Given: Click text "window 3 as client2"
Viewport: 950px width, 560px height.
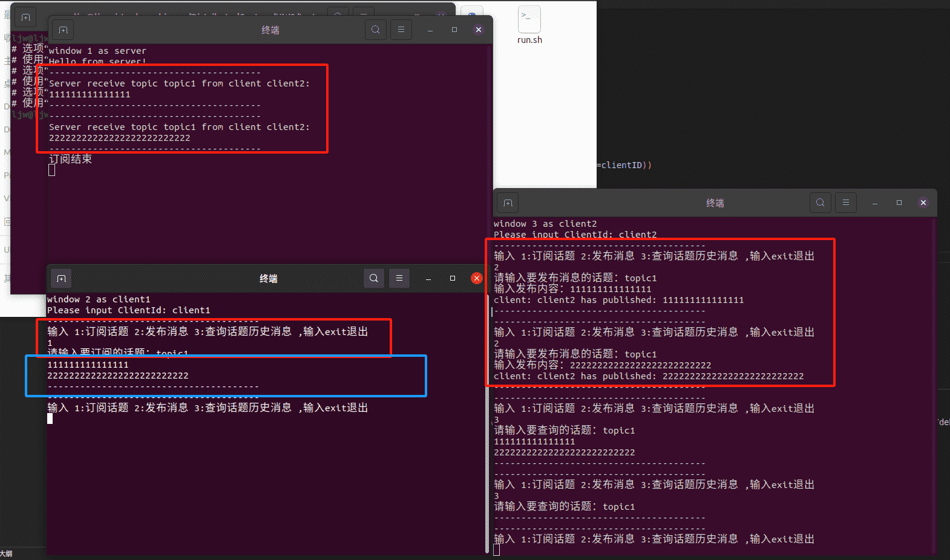Looking at the screenshot, I should (545, 224).
